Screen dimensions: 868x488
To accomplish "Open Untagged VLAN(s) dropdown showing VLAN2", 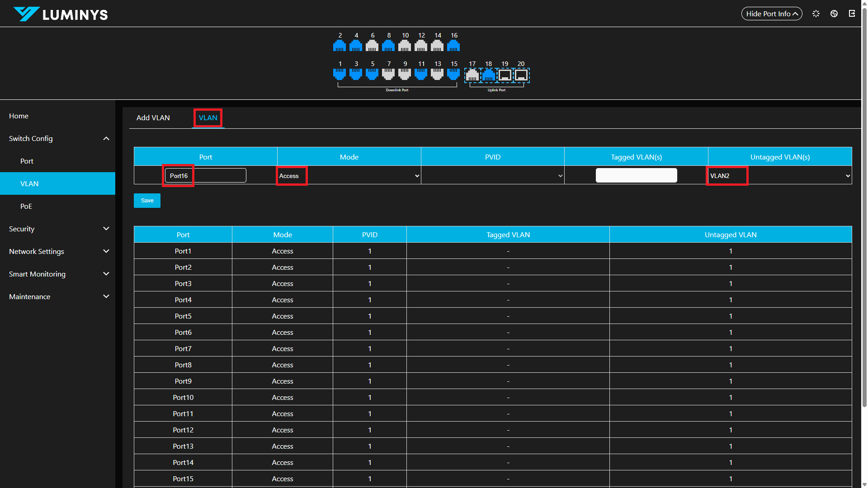I will [x=779, y=176].
